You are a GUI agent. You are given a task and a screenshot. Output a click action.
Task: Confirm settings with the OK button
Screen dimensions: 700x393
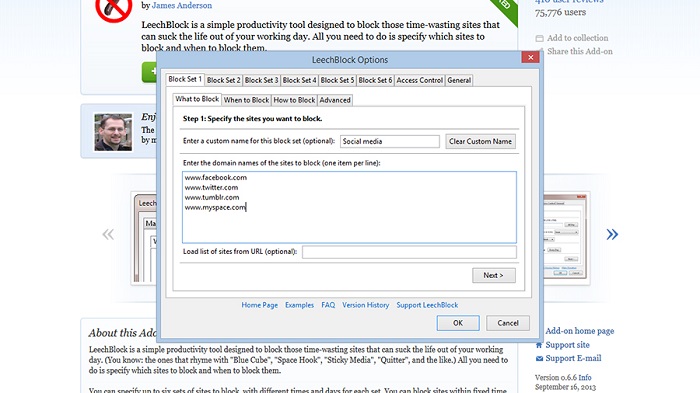pos(458,323)
